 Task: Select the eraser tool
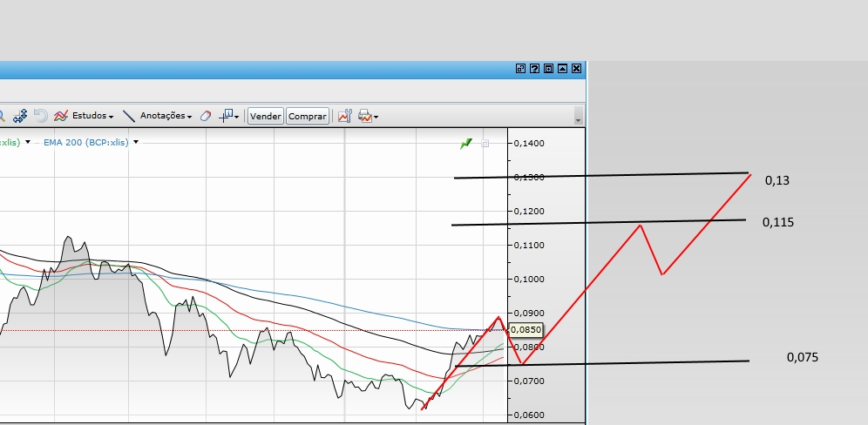click(206, 116)
